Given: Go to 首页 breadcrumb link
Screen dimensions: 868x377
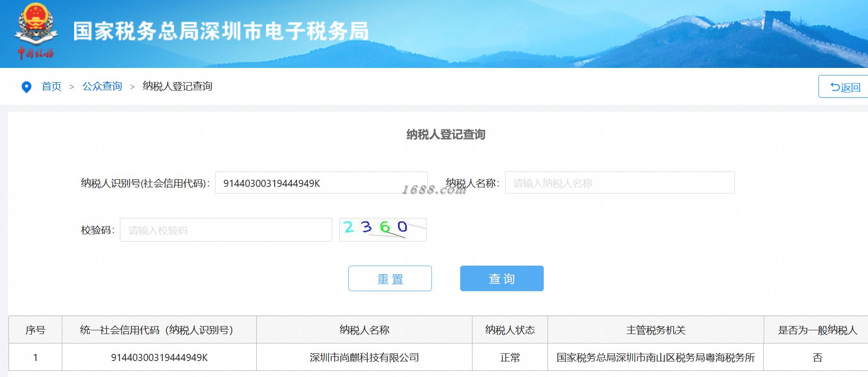Looking at the screenshot, I should coord(51,86).
